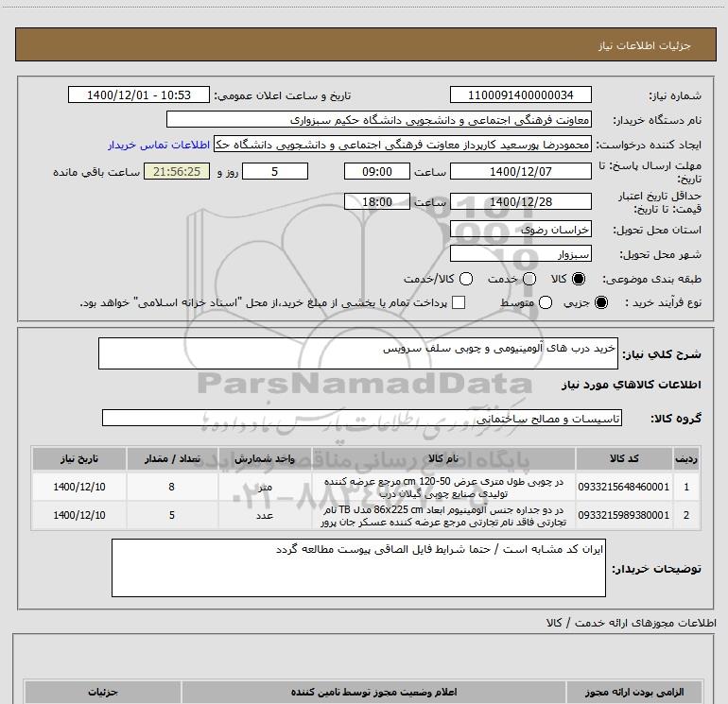The image size is (728, 704).
Task: Click the need date in row 2
Action: pos(79,515)
